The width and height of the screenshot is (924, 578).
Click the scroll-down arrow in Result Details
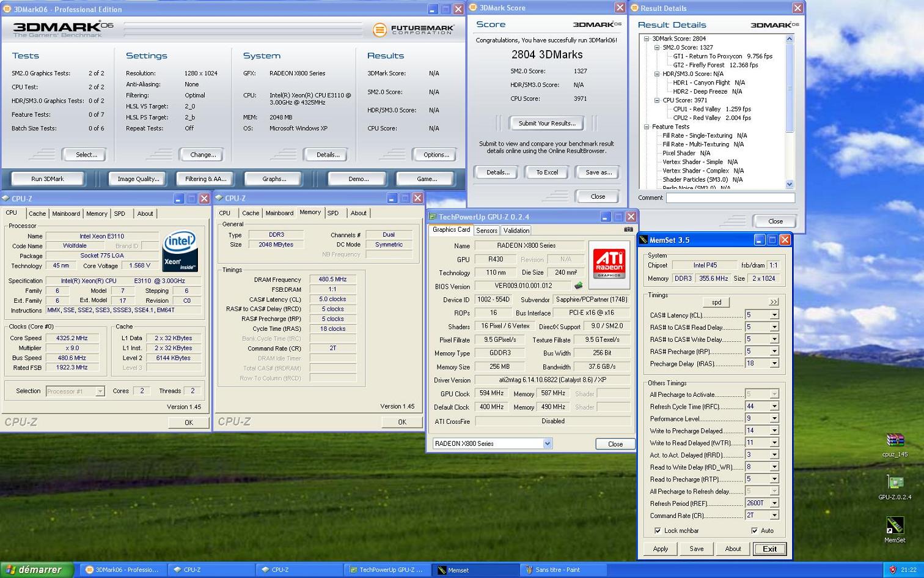(x=790, y=184)
